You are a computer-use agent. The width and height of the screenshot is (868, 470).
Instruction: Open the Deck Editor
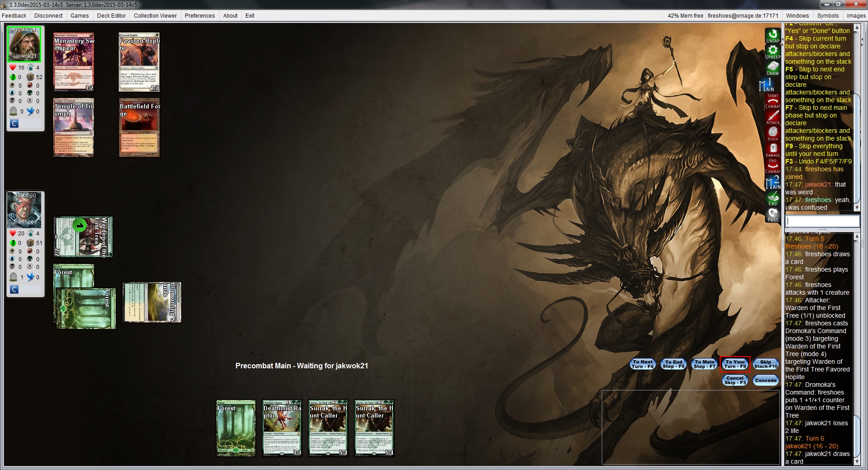coord(111,15)
